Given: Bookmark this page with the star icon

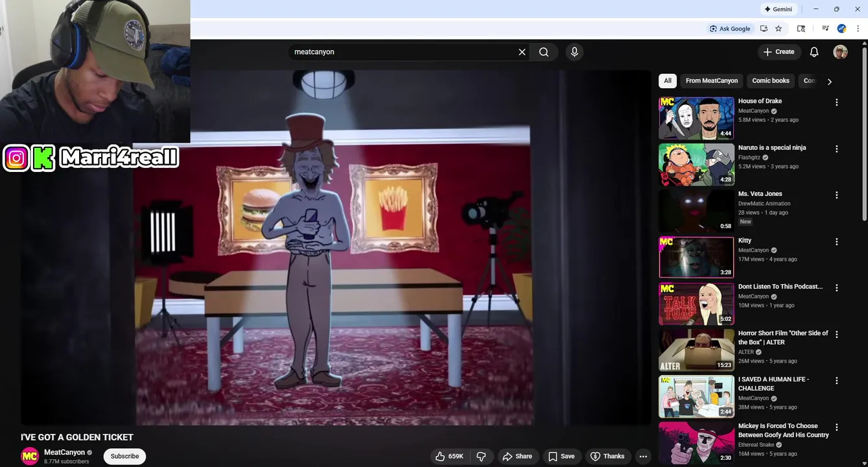Looking at the screenshot, I should point(779,29).
